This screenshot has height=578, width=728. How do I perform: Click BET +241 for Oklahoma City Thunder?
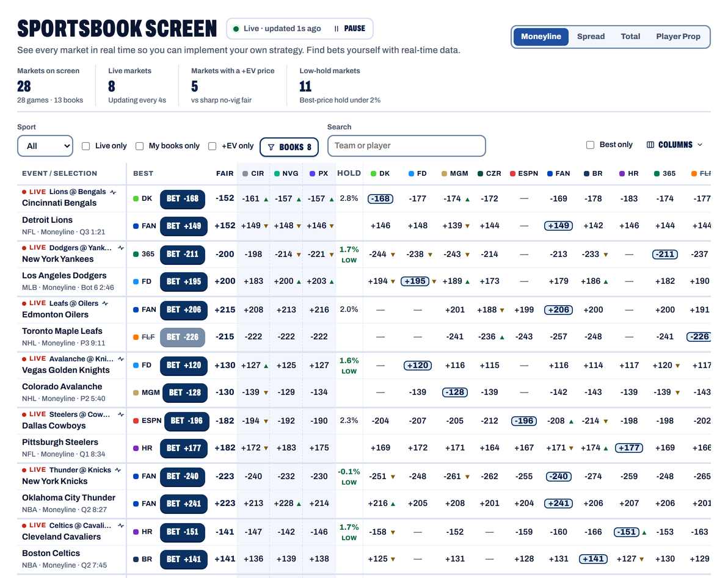click(184, 504)
